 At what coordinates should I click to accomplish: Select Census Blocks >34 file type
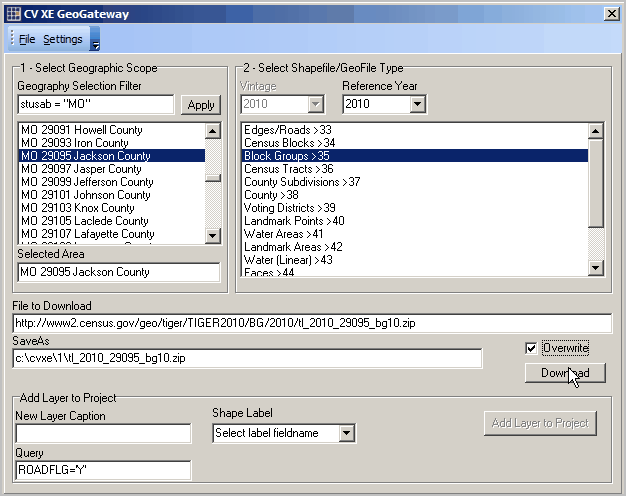click(415, 143)
